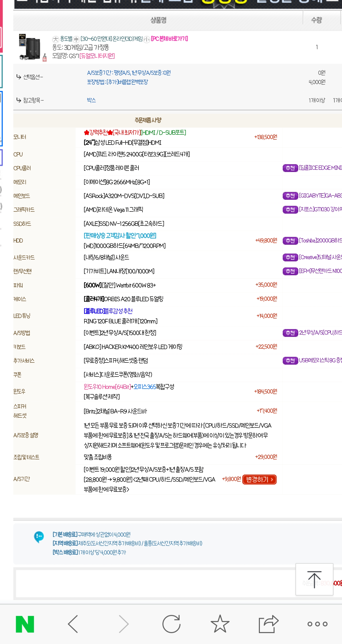Go forward with the right arrow
The height and width of the screenshot is (644, 342).
(x=124, y=624)
